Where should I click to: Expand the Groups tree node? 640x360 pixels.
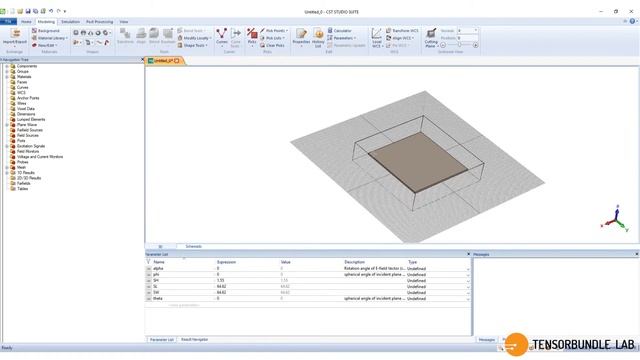(x=7, y=71)
